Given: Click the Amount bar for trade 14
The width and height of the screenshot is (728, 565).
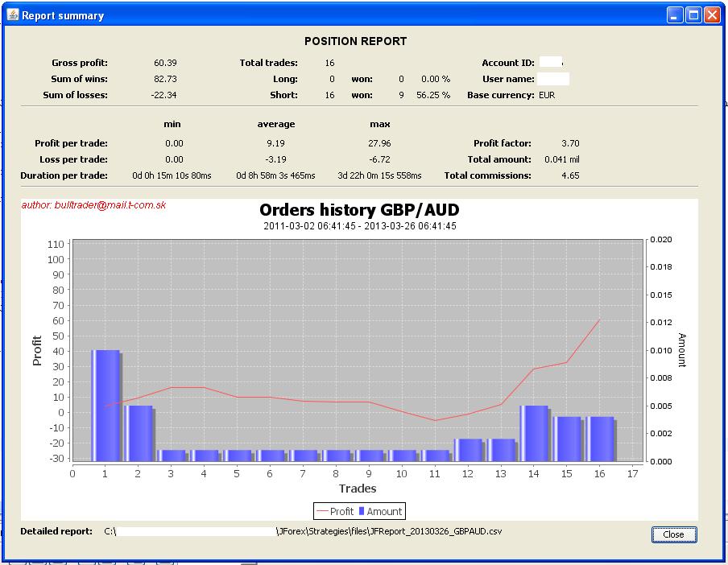Looking at the screenshot, I should [535, 433].
